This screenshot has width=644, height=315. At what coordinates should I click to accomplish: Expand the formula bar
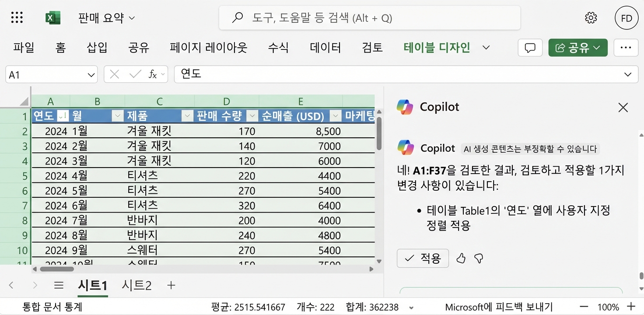tap(628, 74)
